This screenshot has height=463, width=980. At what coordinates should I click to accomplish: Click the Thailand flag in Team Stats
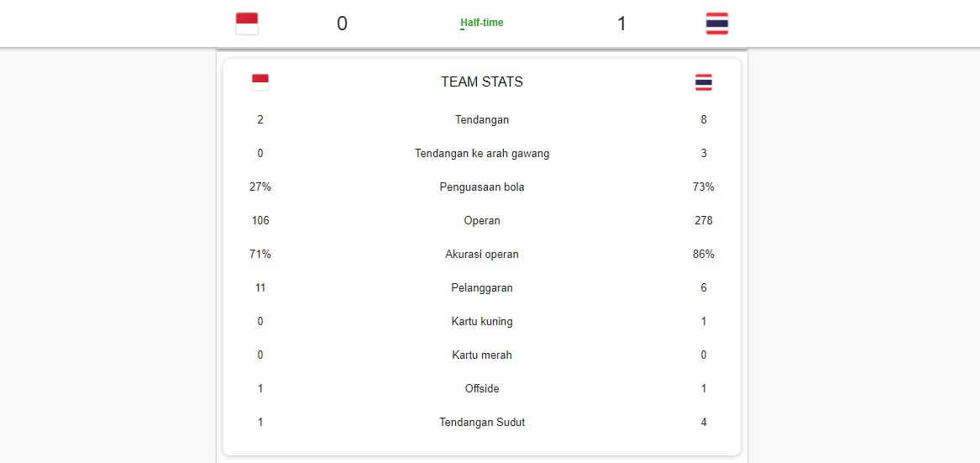(x=704, y=82)
